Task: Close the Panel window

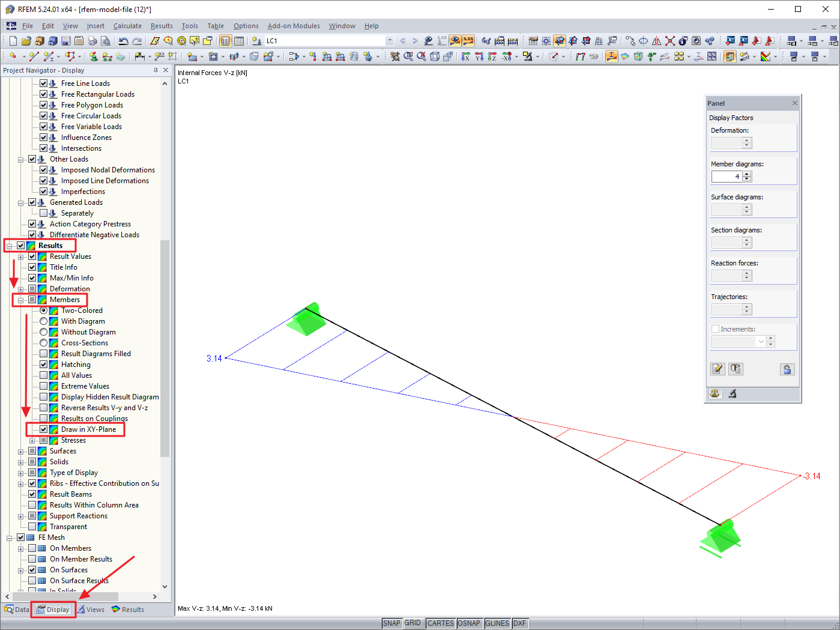Action: click(794, 103)
